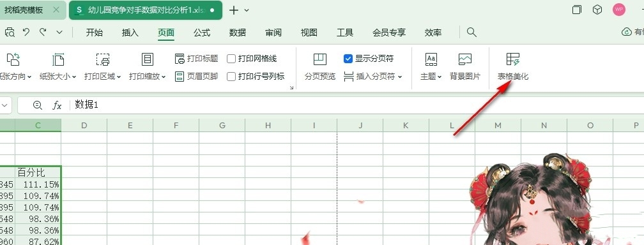Open 纸张方向 orientation dropdown
This screenshot has height=245, width=644.
(x=15, y=77)
